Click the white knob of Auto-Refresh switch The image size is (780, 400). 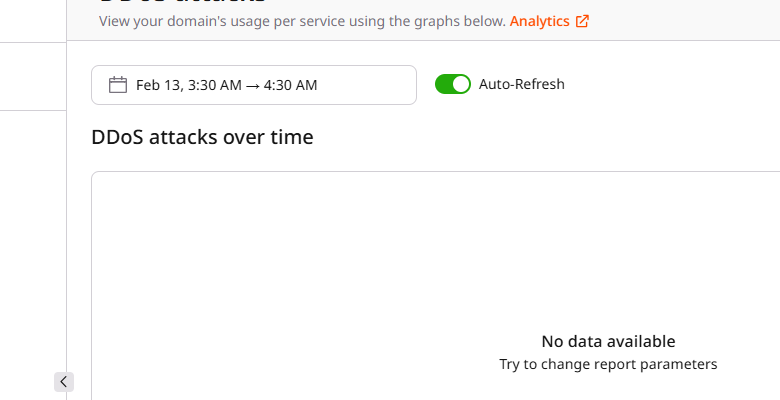point(460,84)
